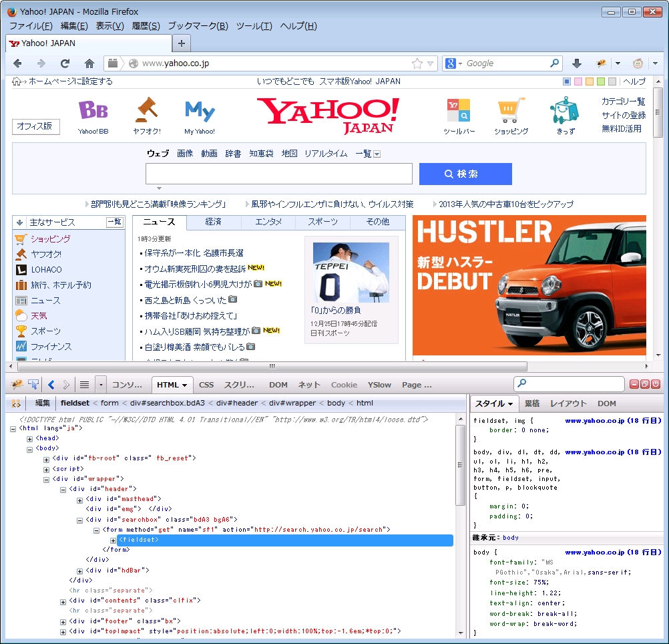Open the Firebug panel selector dropdown button
The image size is (669, 644).
(x=101, y=385)
